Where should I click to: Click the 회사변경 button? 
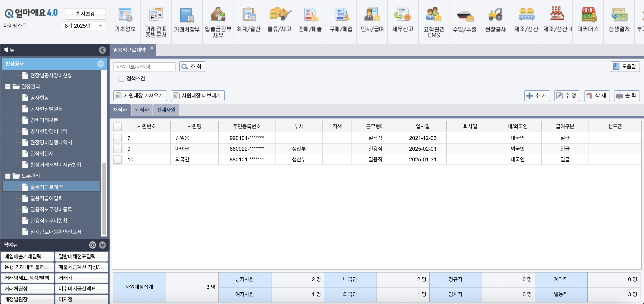point(85,13)
